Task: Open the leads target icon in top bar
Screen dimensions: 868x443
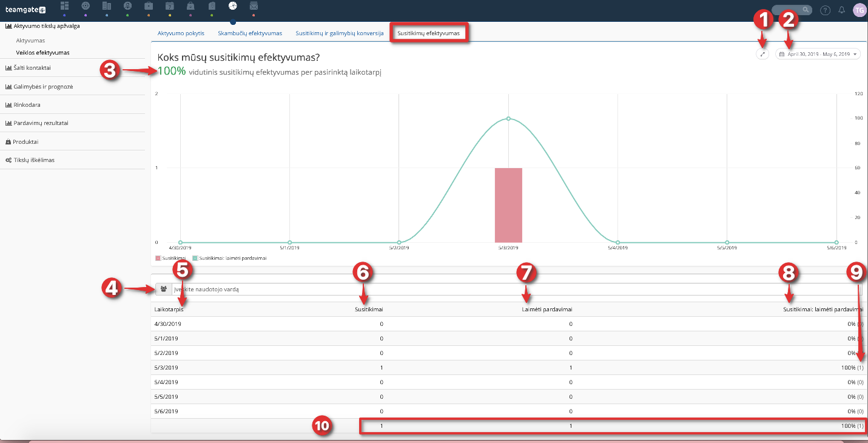Action: pyautogui.click(x=86, y=5)
